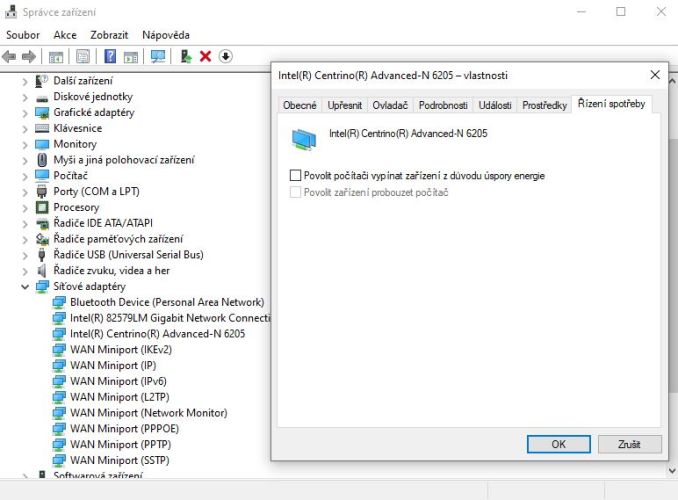Confirm the dialog with OK
Screen dimensions: 678x500
559,444
